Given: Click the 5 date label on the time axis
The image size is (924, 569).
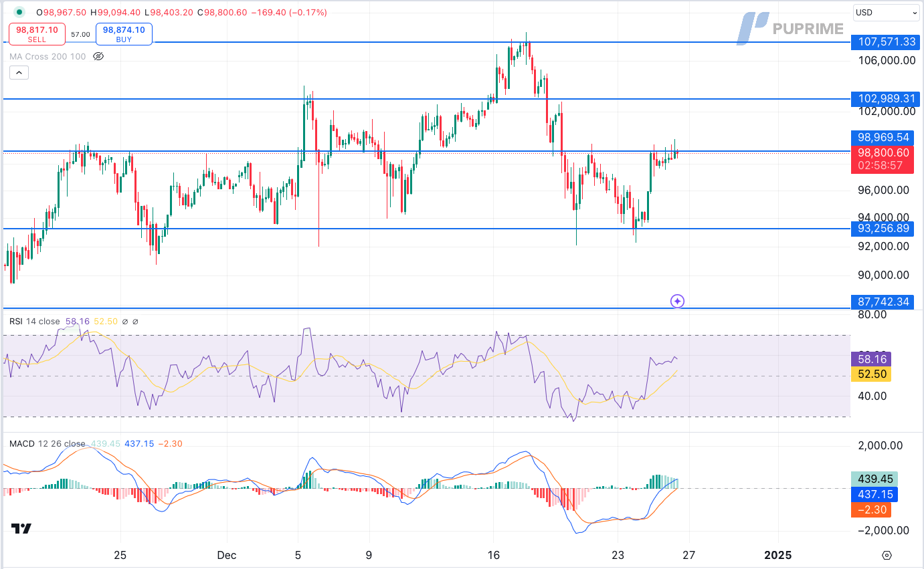Looking at the screenshot, I should (x=298, y=555).
